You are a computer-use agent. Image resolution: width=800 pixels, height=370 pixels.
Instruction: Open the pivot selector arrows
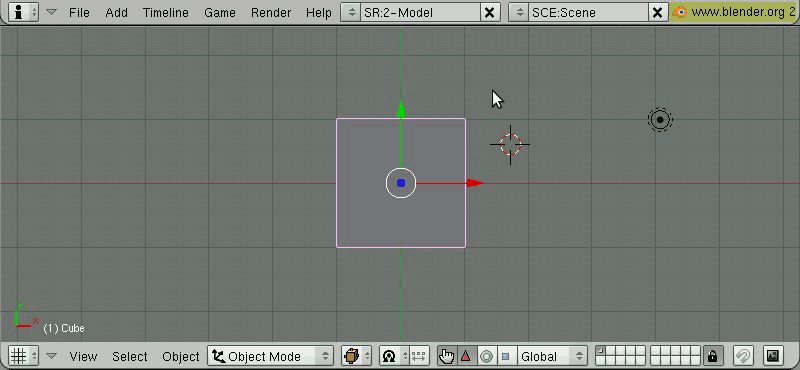click(404, 356)
